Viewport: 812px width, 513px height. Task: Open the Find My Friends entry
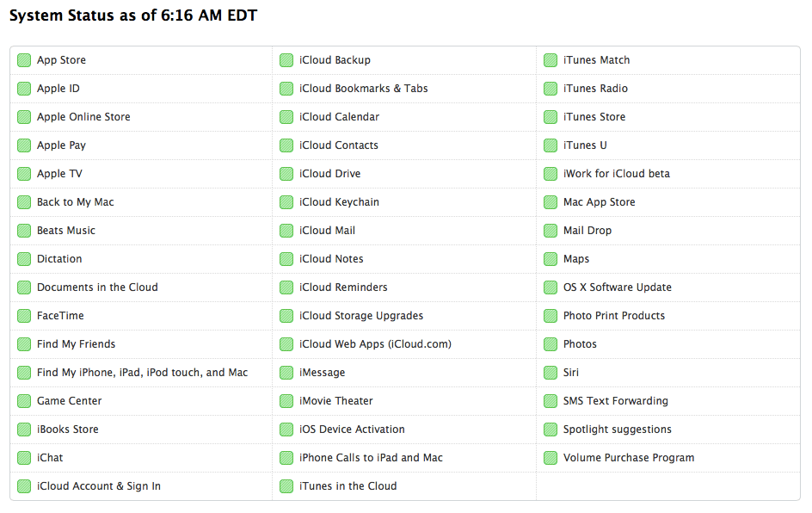click(x=76, y=344)
